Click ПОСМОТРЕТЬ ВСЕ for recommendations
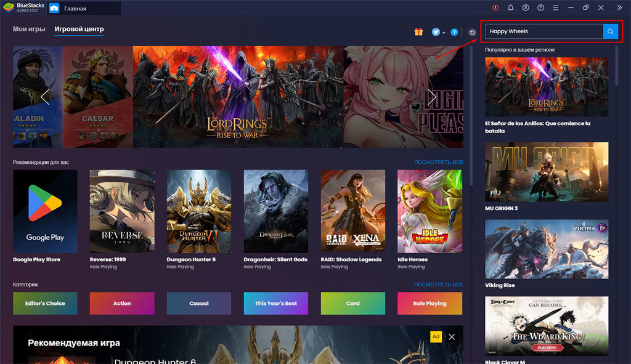 point(438,162)
